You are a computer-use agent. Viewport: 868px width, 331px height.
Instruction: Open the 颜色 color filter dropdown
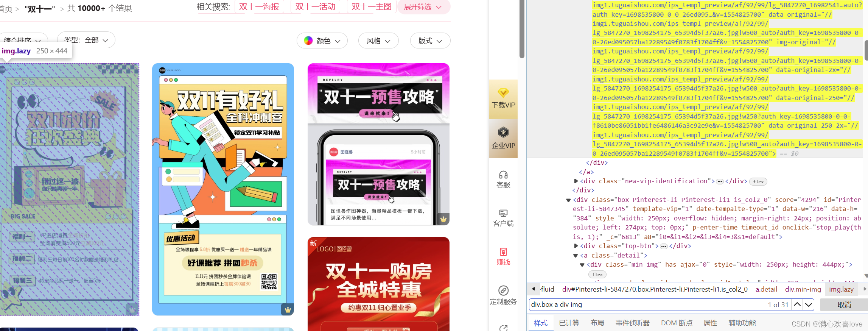[x=322, y=41]
